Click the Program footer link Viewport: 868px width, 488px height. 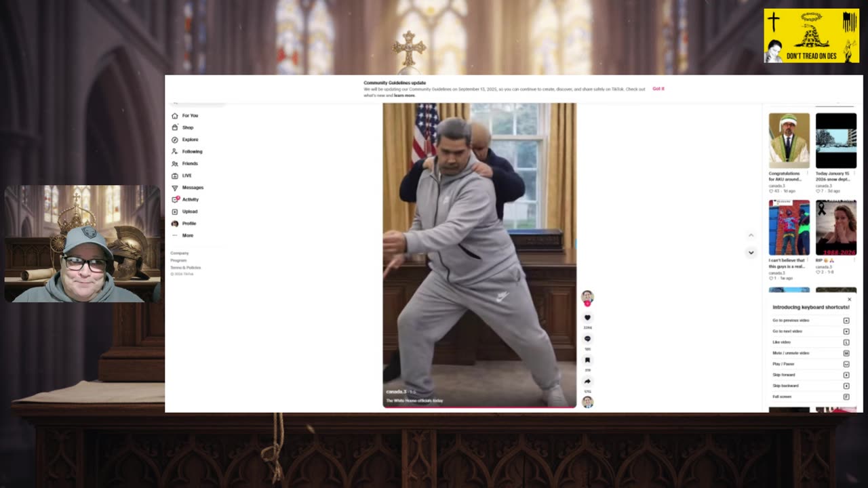(x=178, y=260)
